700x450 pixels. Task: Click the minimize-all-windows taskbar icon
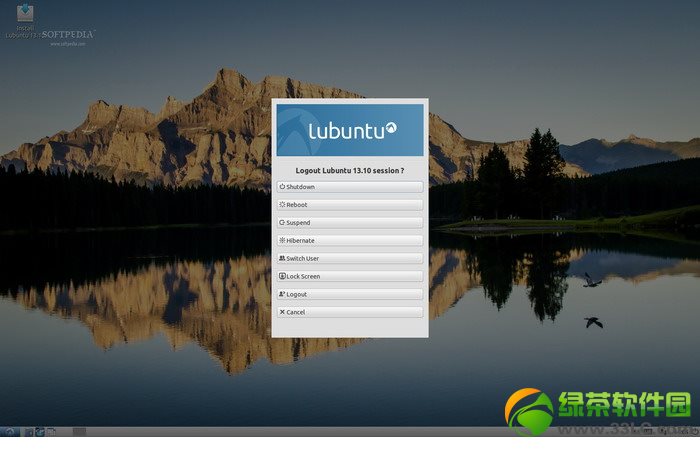pos(52,432)
